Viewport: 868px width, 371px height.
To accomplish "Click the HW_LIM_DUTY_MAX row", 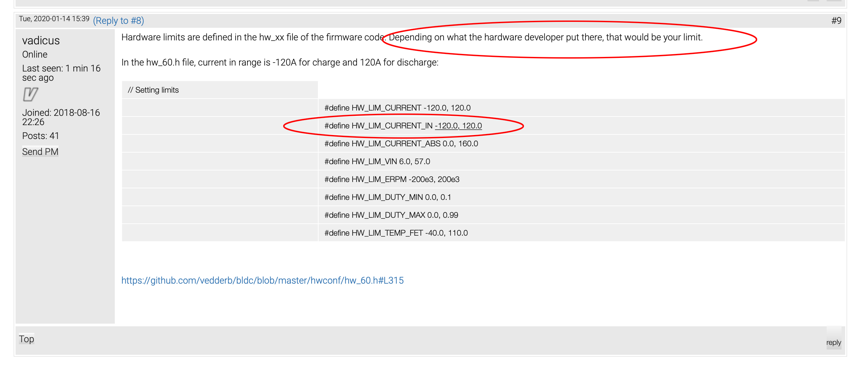I will coord(391,215).
